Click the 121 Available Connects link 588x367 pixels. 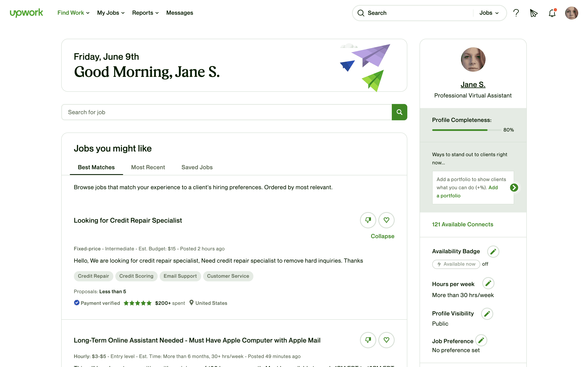(x=462, y=224)
